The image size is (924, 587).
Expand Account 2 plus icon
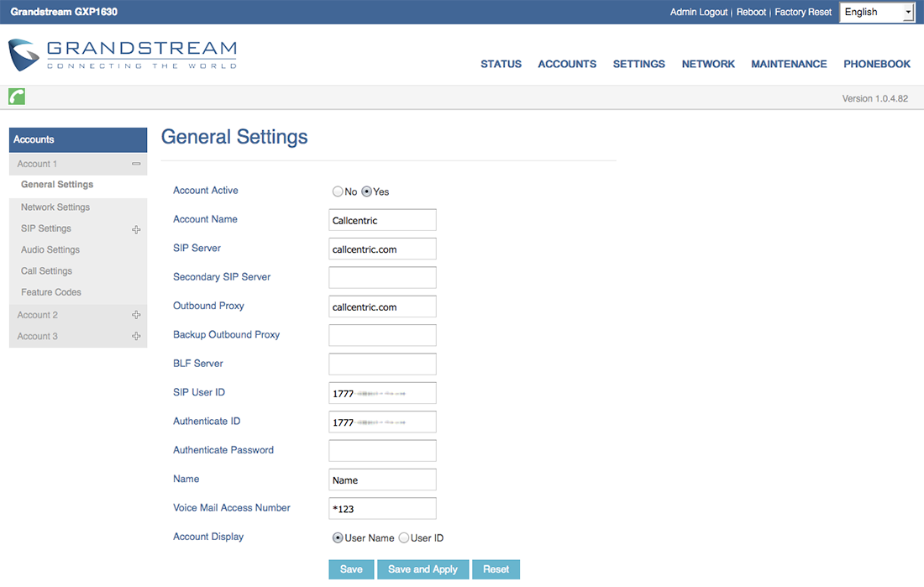[136, 315]
